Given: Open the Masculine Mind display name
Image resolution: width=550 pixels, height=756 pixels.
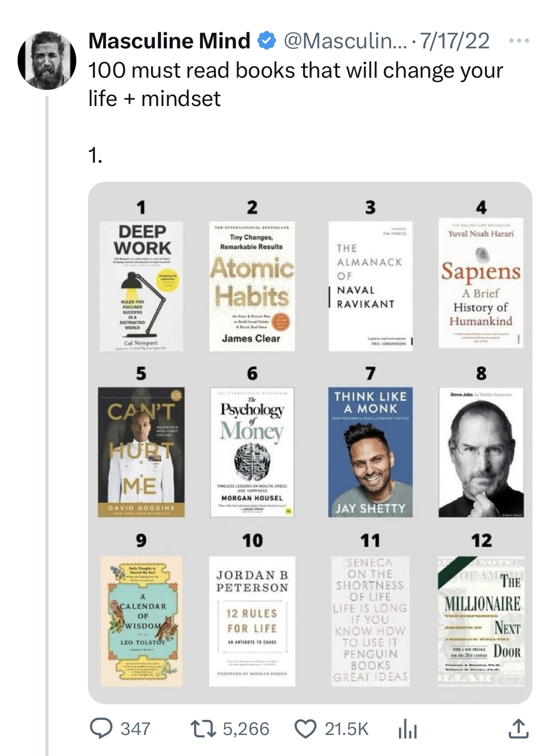Looking at the screenshot, I should pyautogui.click(x=169, y=41).
